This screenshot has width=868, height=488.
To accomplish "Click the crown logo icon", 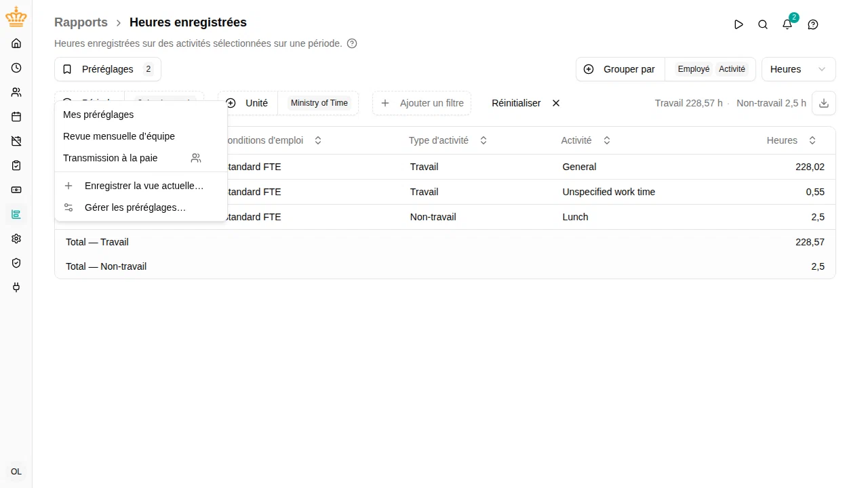I will coord(16,17).
